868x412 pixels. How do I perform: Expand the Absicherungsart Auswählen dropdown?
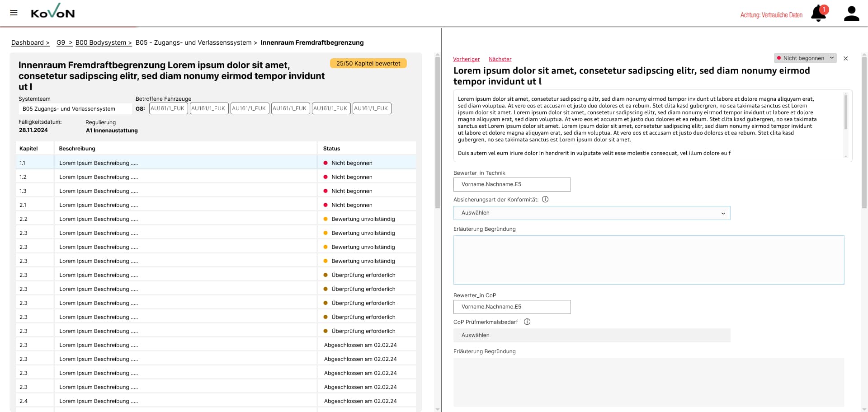point(591,213)
